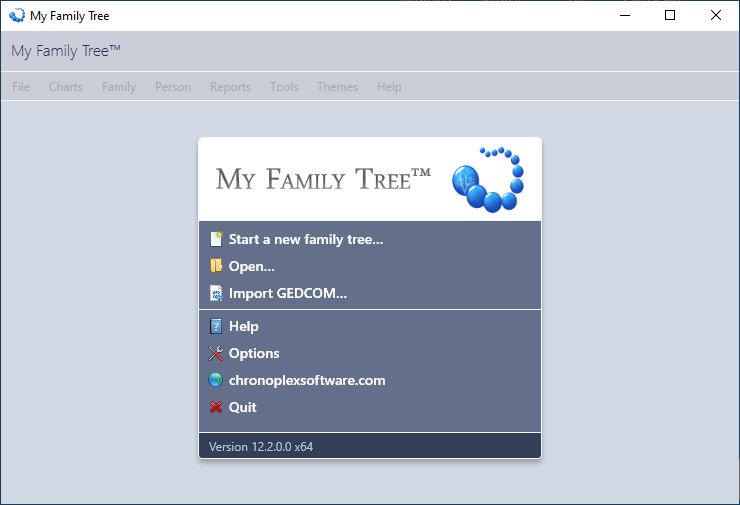740x505 pixels.
Task: Maximize the My Family Tree window
Action: [x=670, y=16]
